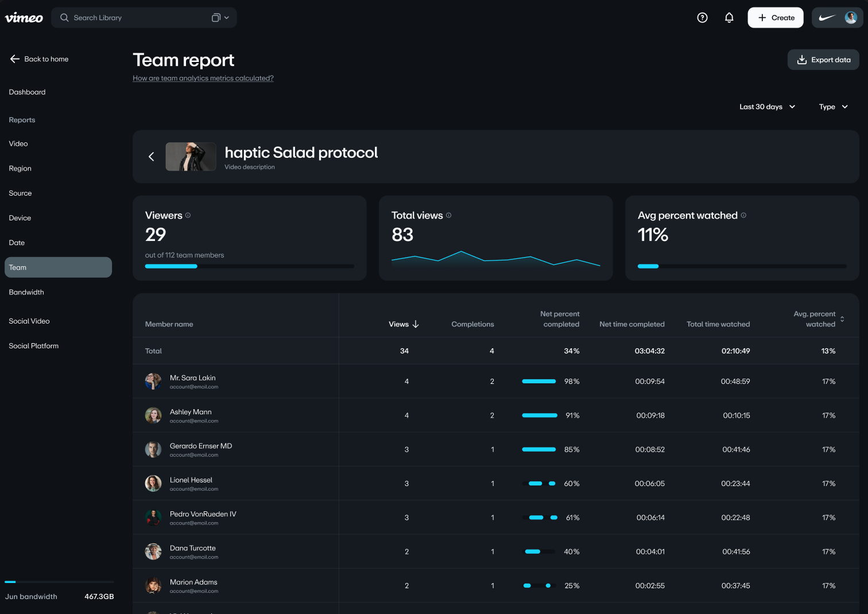This screenshot has width=868, height=614.
Task: Click the haptic Salad protocol video thumbnail
Action: (x=191, y=156)
